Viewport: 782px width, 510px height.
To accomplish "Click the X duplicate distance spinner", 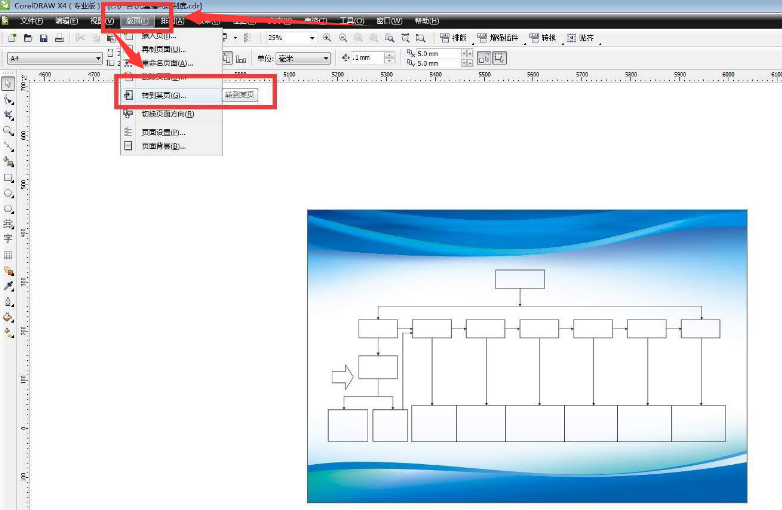I will (x=467, y=53).
